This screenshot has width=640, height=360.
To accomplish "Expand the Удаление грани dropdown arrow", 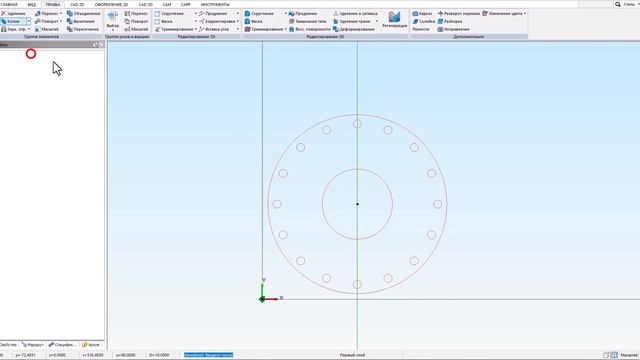I will (x=376, y=21).
